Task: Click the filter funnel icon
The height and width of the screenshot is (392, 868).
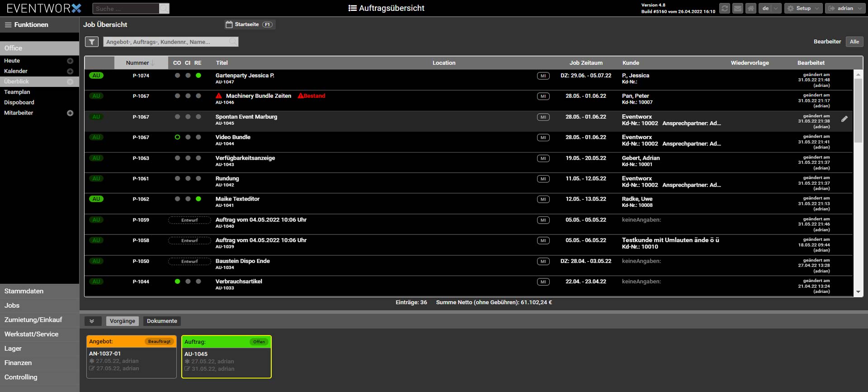Action: (92, 42)
